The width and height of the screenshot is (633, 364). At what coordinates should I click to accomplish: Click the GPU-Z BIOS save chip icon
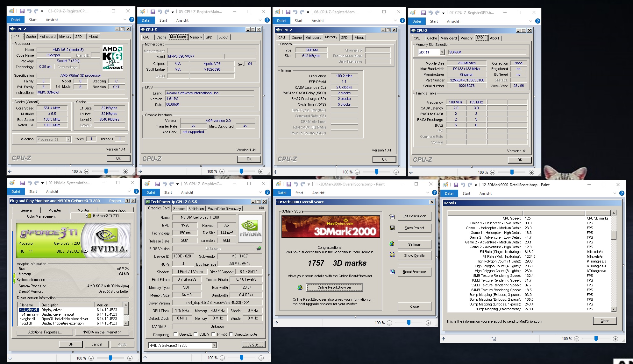(x=259, y=248)
